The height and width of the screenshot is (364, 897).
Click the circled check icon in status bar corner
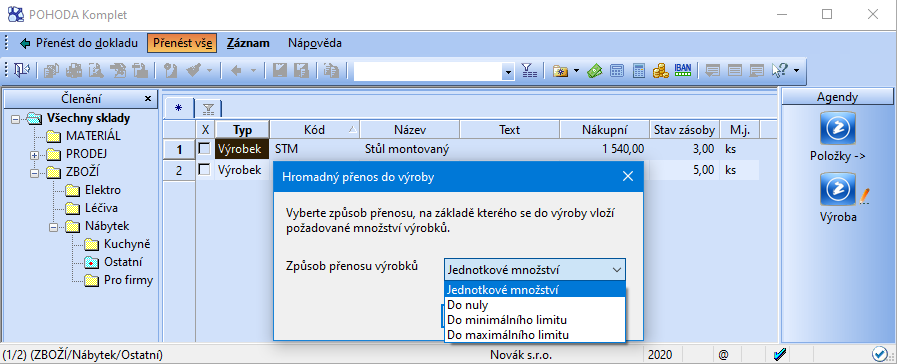click(879, 355)
